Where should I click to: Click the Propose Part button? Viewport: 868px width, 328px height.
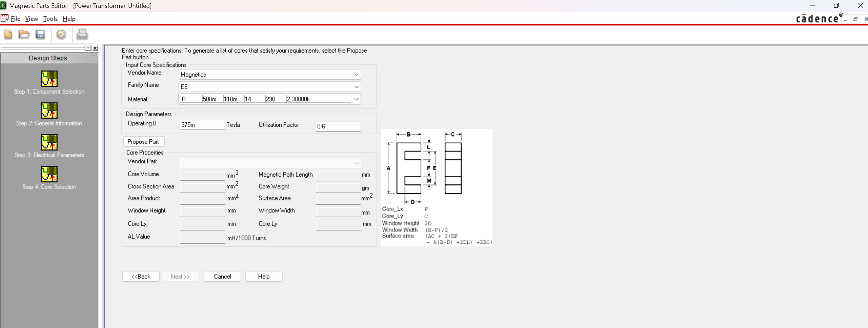pos(143,141)
